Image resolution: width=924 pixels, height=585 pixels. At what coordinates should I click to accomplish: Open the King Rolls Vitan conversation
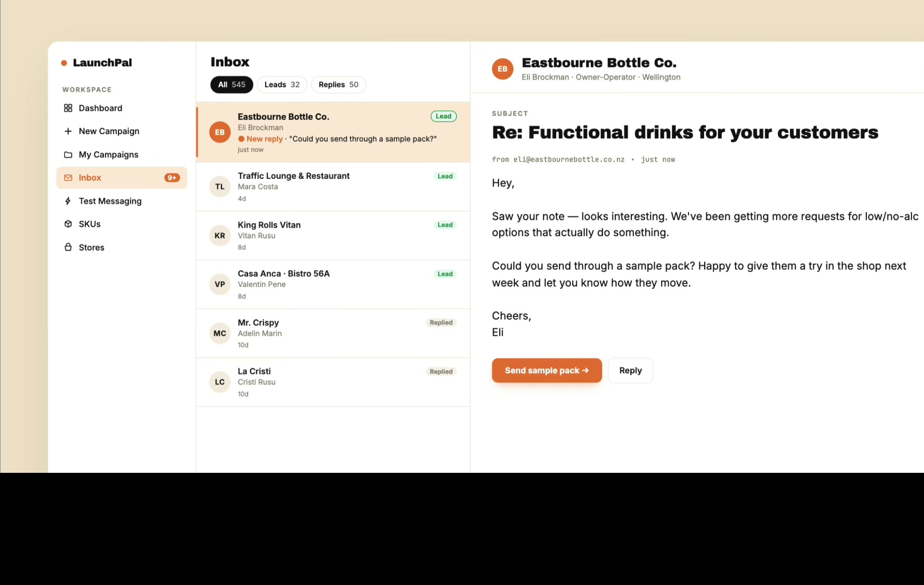click(333, 236)
